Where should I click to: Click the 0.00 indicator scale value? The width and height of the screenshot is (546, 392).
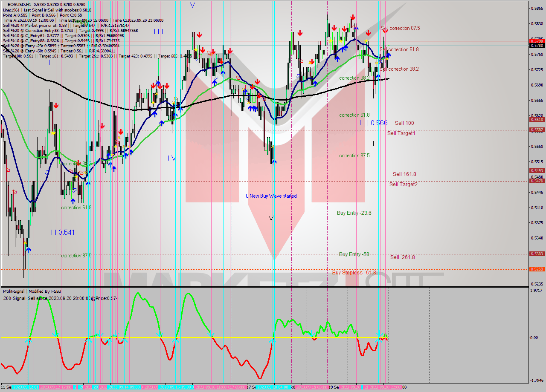coord(534,338)
